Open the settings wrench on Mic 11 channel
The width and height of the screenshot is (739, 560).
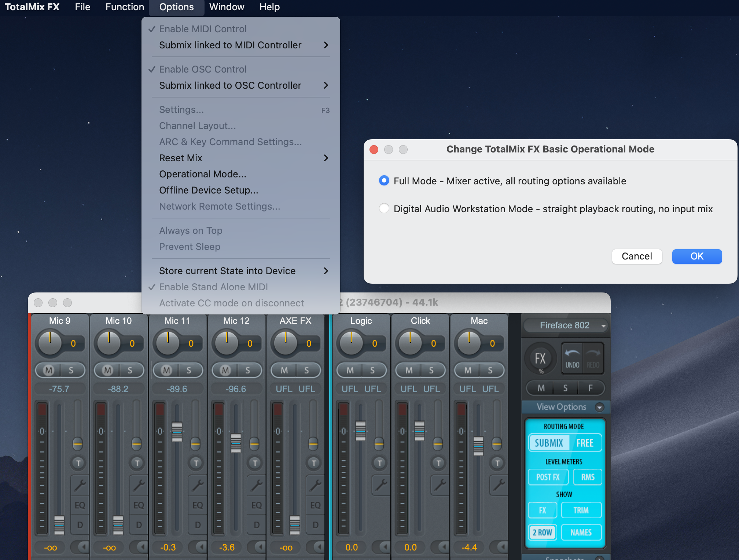tap(197, 485)
